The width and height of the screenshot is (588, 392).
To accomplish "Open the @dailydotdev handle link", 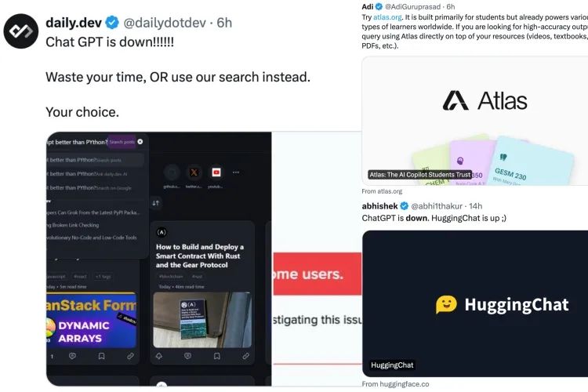I will pyautogui.click(x=165, y=23).
